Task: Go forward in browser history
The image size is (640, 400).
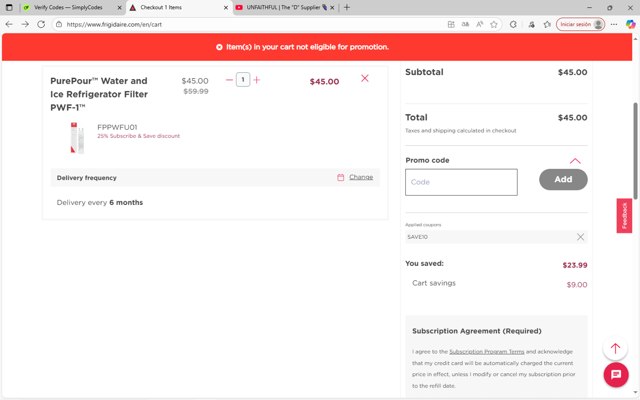Action: click(x=25, y=24)
